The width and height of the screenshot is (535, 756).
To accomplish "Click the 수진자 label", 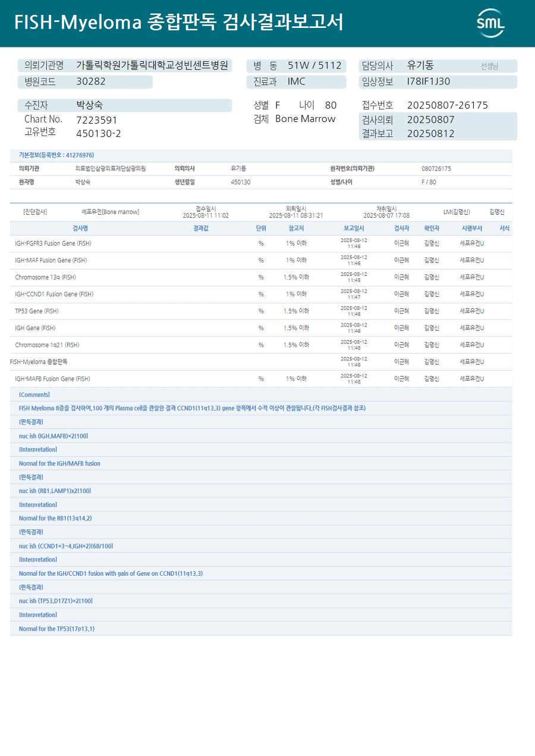I will pyautogui.click(x=36, y=105).
